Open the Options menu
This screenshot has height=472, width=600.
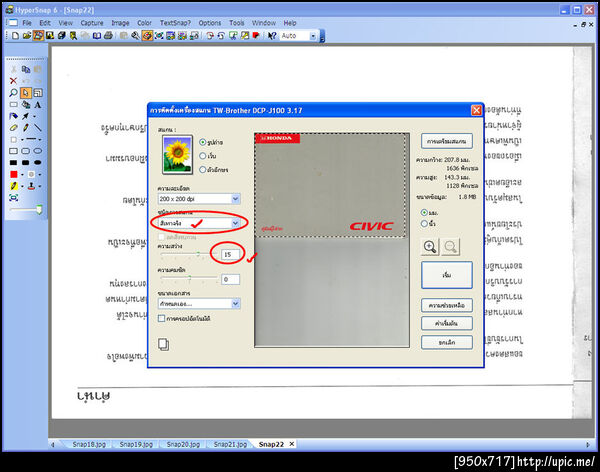[x=209, y=23]
